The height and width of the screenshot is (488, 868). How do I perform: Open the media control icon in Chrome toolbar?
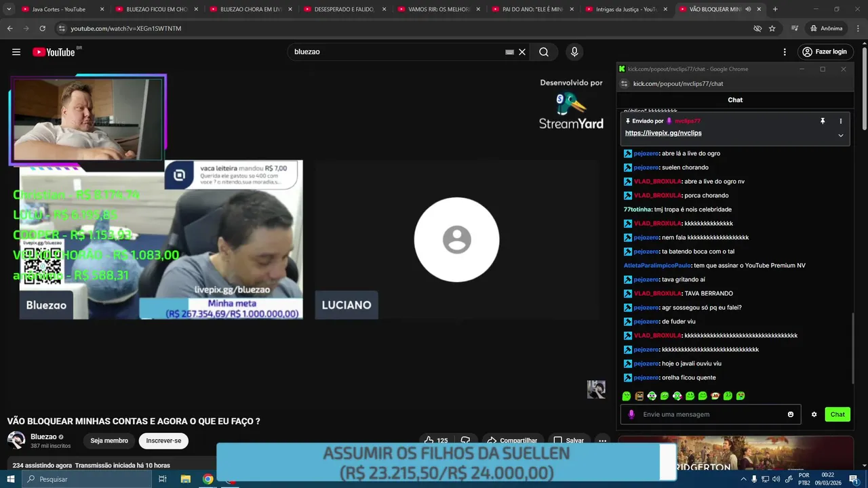click(x=795, y=28)
